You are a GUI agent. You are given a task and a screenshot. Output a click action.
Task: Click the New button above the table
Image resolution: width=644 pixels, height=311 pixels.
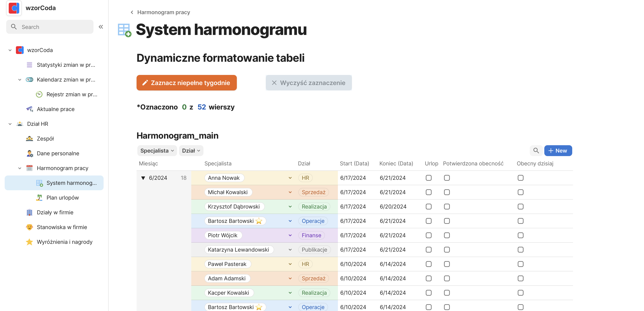pyautogui.click(x=558, y=150)
